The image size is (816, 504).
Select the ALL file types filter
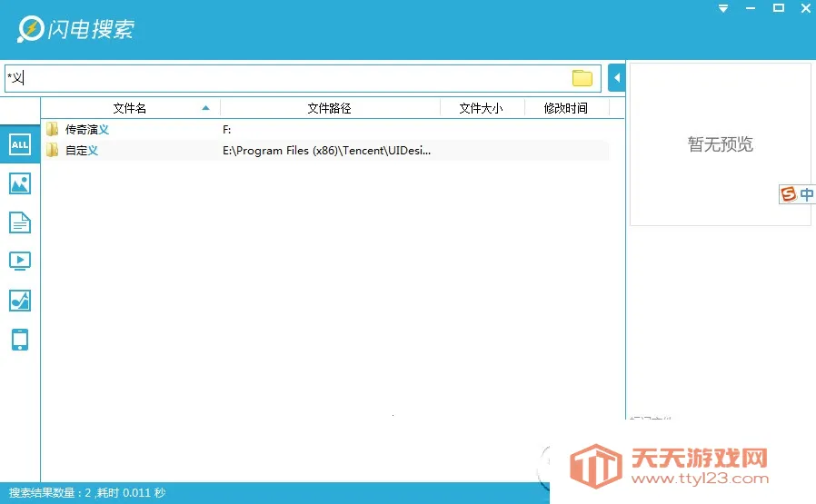click(20, 145)
